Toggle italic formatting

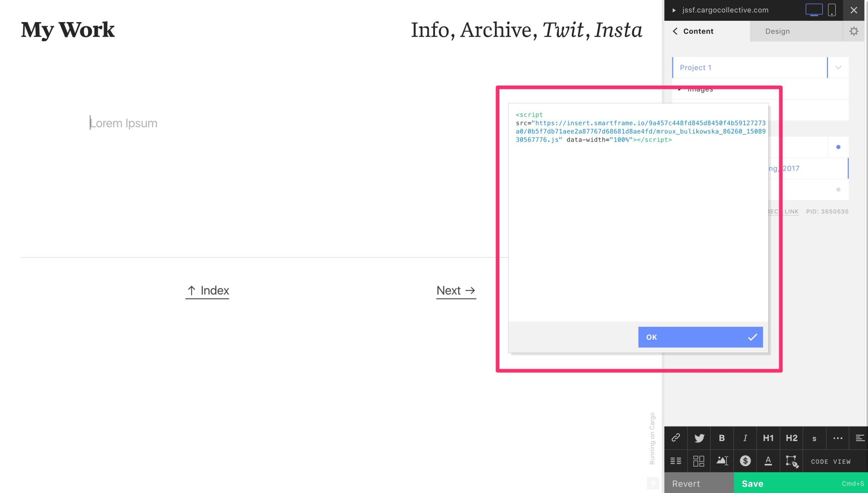(x=745, y=438)
